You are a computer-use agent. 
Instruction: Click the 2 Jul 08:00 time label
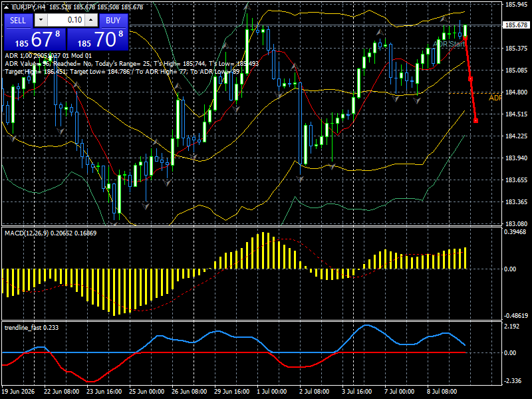coord(314,391)
